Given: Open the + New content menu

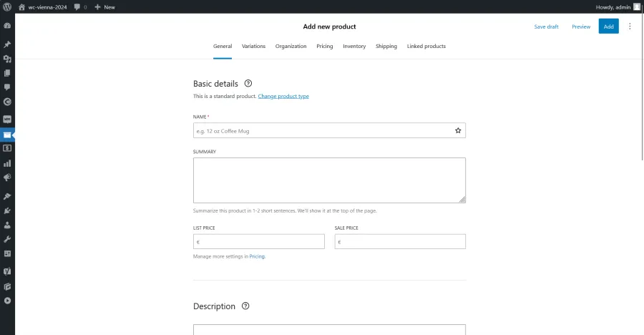Looking at the screenshot, I should [x=104, y=7].
